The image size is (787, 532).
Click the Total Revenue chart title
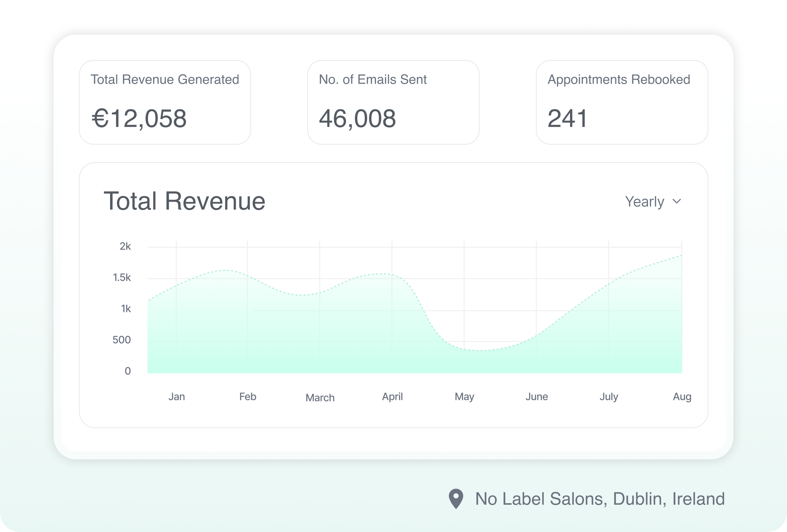[x=184, y=201]
